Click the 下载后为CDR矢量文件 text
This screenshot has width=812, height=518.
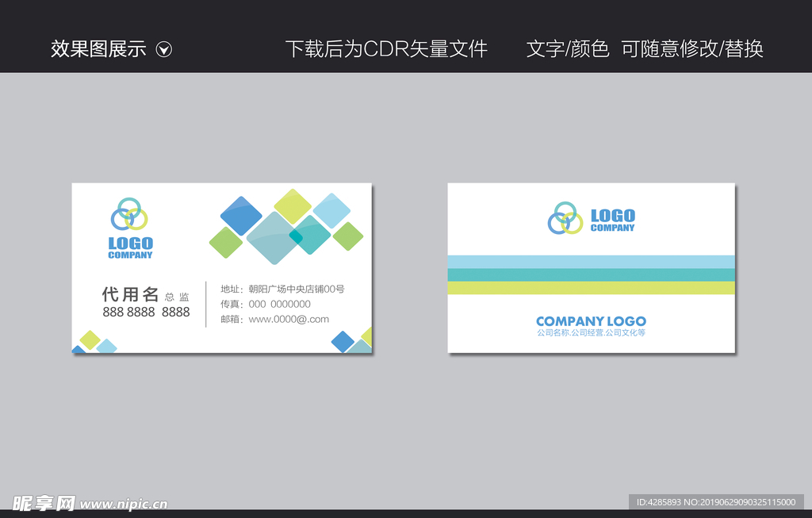389,48
